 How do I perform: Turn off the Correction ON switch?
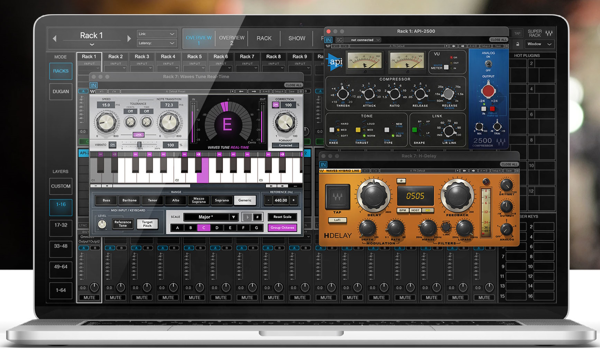coord(276,105)
